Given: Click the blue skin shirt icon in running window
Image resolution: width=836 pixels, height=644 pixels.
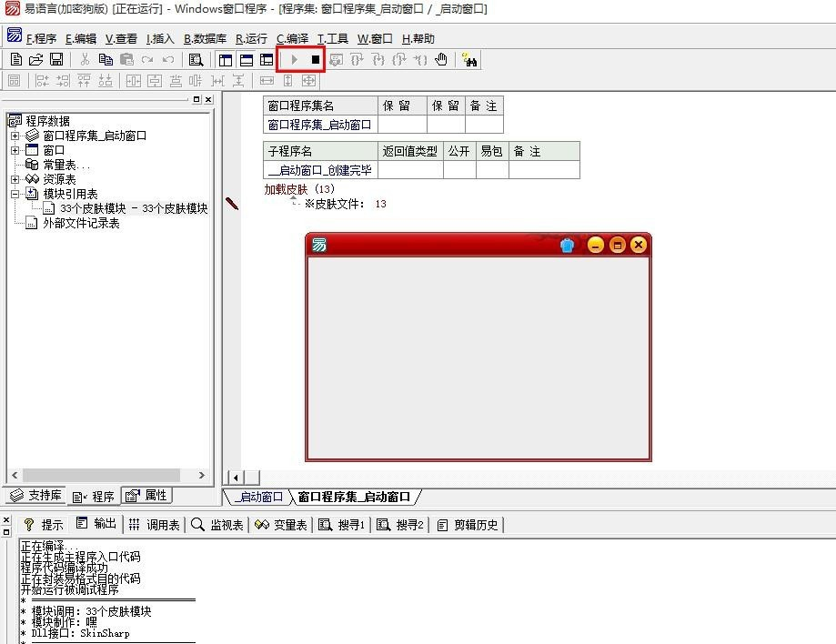Looking at the screenshot, I should tap(567, 246).
